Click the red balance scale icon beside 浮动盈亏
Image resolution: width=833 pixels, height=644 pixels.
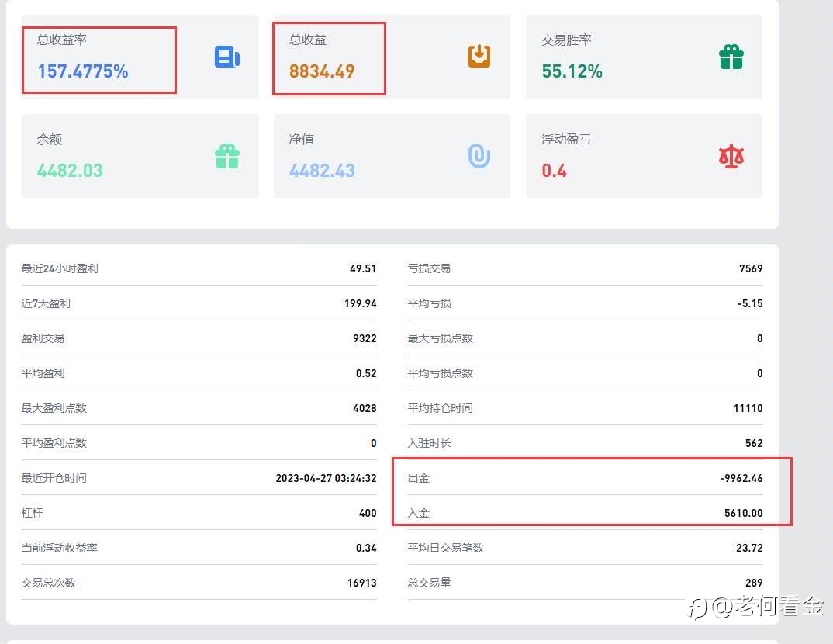click(x=731, y=156)
